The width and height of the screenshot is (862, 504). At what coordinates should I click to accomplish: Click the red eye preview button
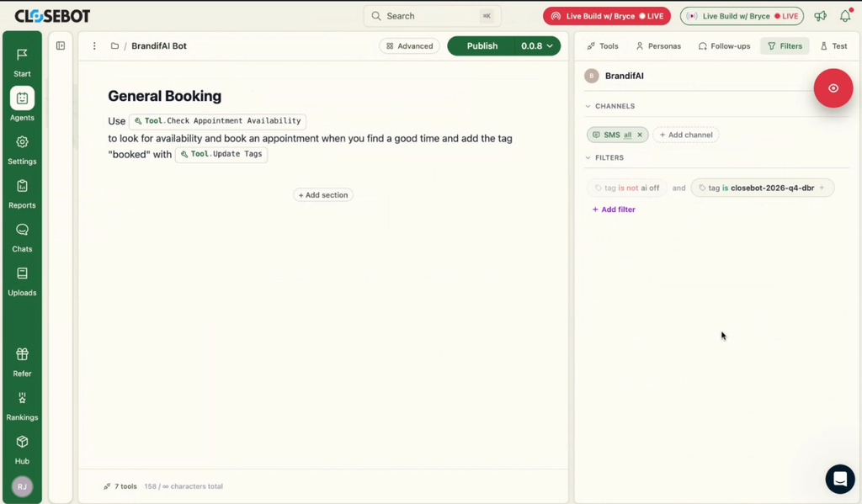(833, 88)
